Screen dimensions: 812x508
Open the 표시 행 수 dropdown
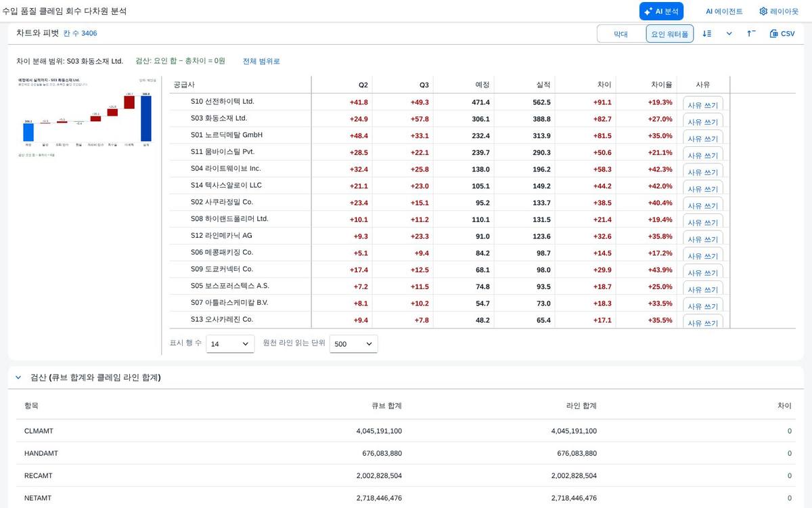coord(230,344)
